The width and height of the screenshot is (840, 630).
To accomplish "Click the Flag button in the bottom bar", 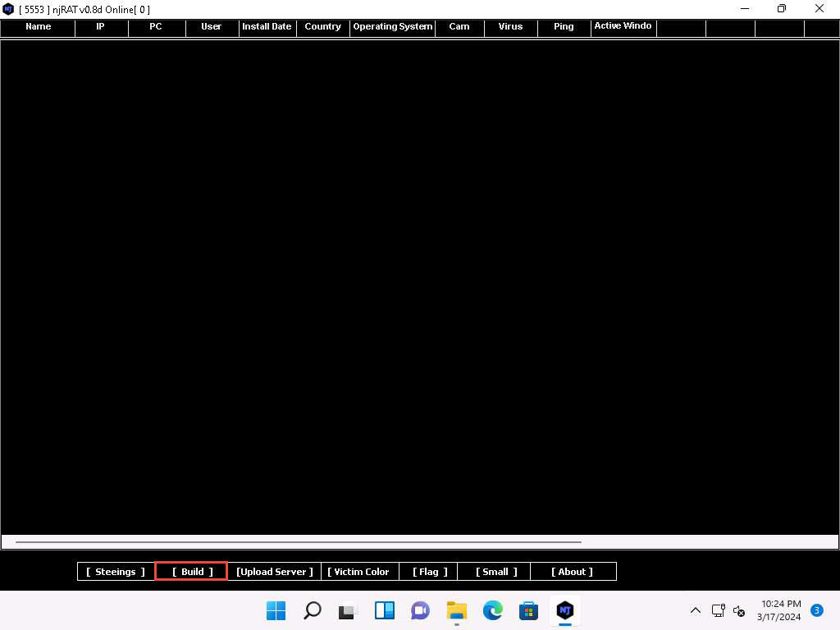I will tap(430, 572).
